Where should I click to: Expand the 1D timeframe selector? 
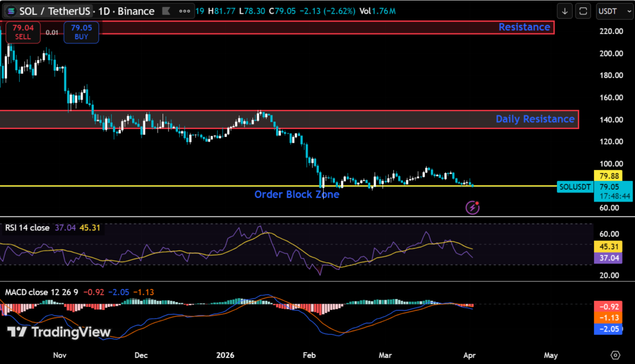coord(103,11)
